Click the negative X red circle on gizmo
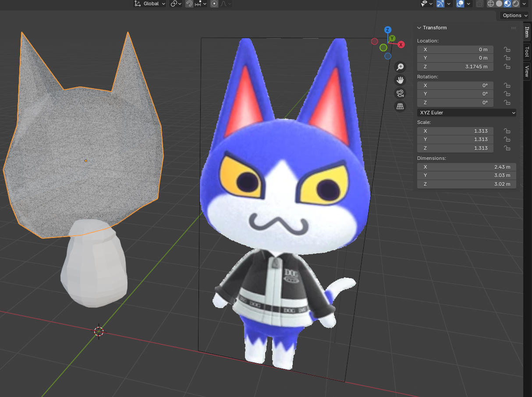Image resolution: width=532 pixels, height=397 pixels. click(374, 41)
